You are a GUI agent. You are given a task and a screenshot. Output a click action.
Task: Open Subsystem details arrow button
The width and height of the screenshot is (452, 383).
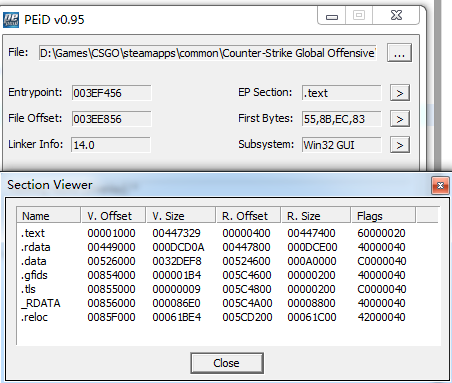(x=400, y=145)
